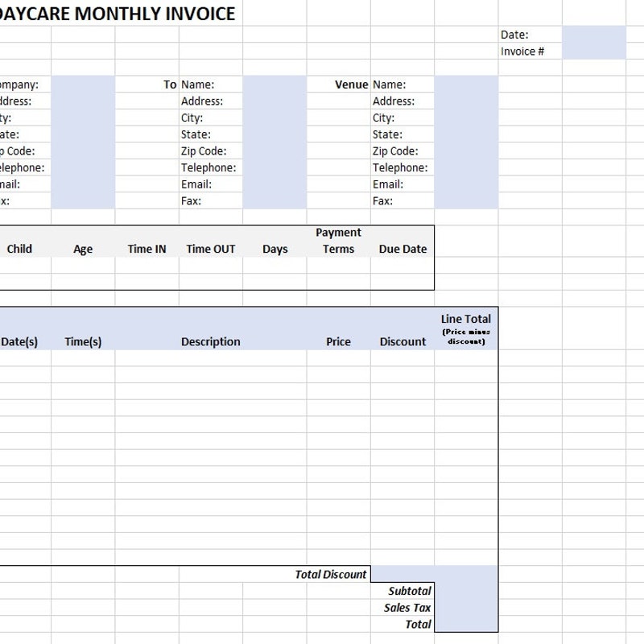Click the Invoice # entry cell
The width and height of the screenshot is (644, 644).
tap(594, 50)
